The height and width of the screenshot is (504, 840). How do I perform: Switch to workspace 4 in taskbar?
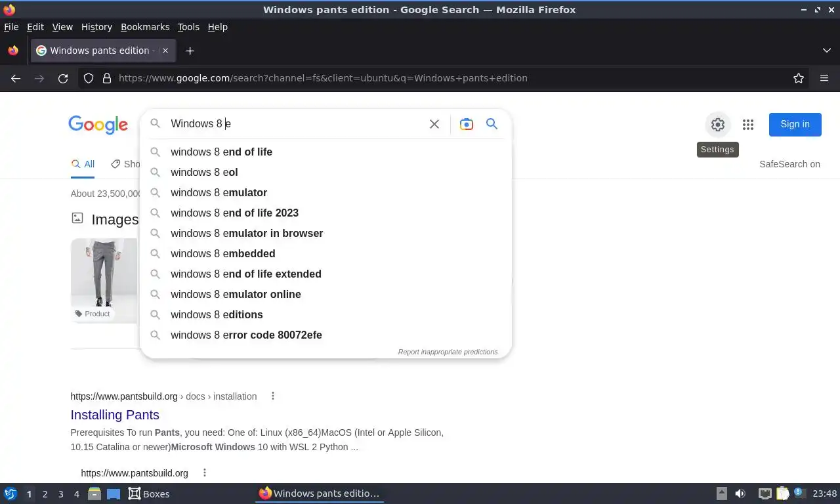tap(76, 493)
